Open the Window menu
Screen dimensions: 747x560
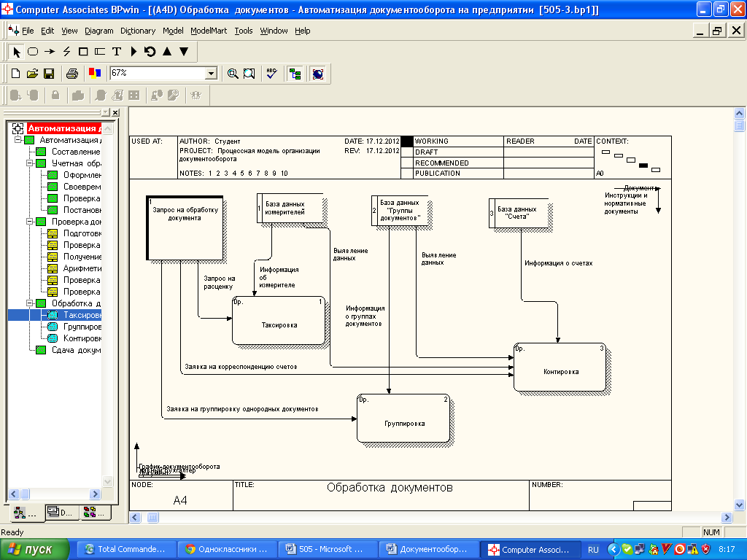pos(274,31)
